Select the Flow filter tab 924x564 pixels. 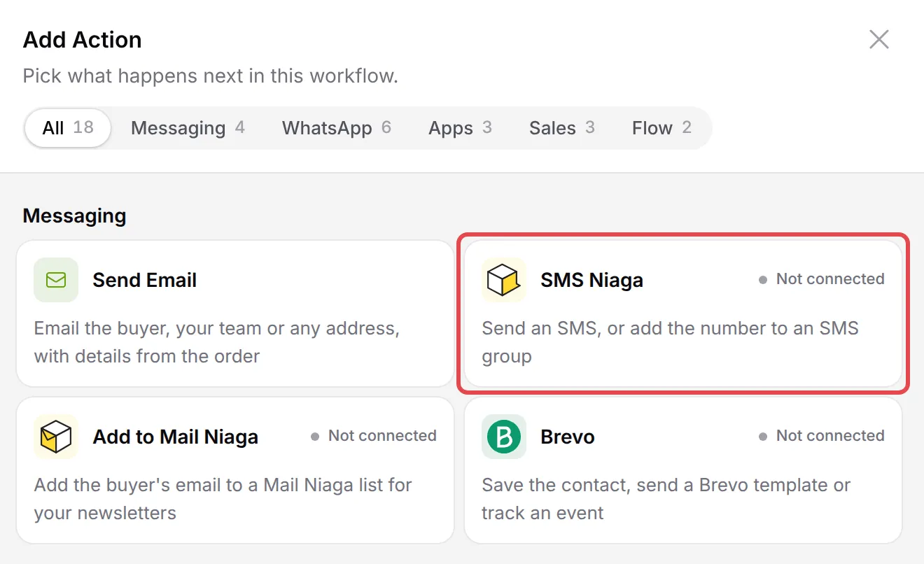coord(661,128)
